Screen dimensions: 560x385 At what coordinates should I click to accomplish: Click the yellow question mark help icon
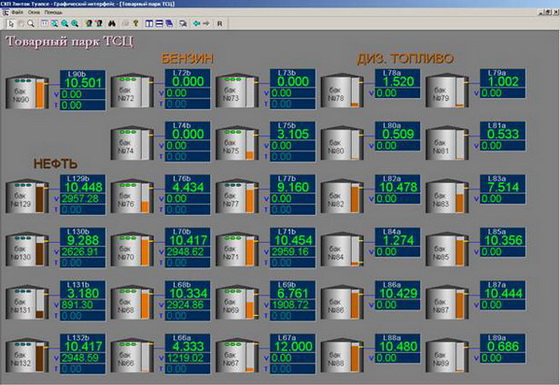tap(136, 24)
